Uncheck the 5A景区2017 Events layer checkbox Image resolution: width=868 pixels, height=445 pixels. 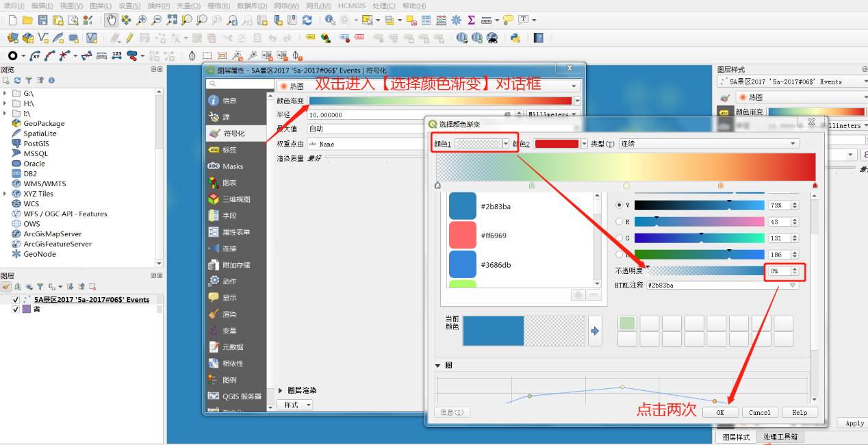click(x=16, y=300)
